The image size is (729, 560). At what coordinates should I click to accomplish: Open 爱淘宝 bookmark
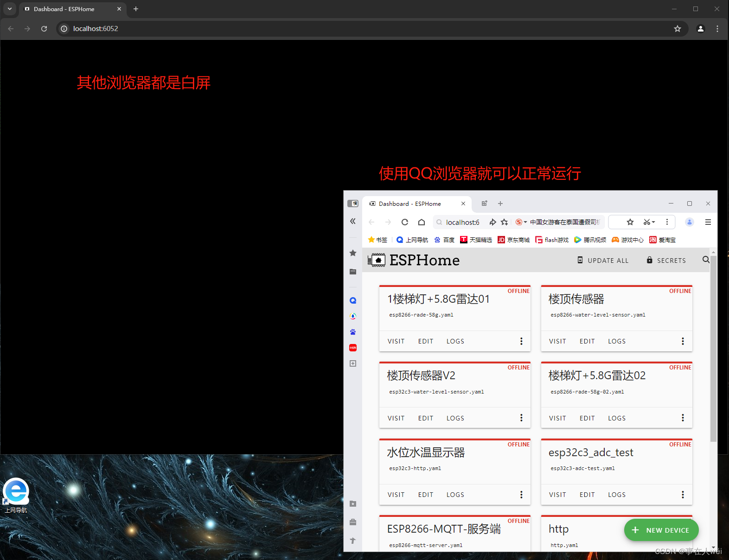coord(662,240)
